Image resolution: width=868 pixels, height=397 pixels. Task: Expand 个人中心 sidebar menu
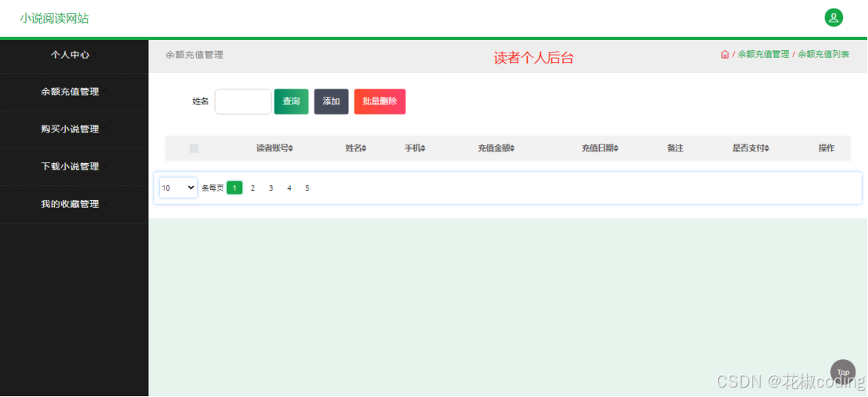click(74, 56)
